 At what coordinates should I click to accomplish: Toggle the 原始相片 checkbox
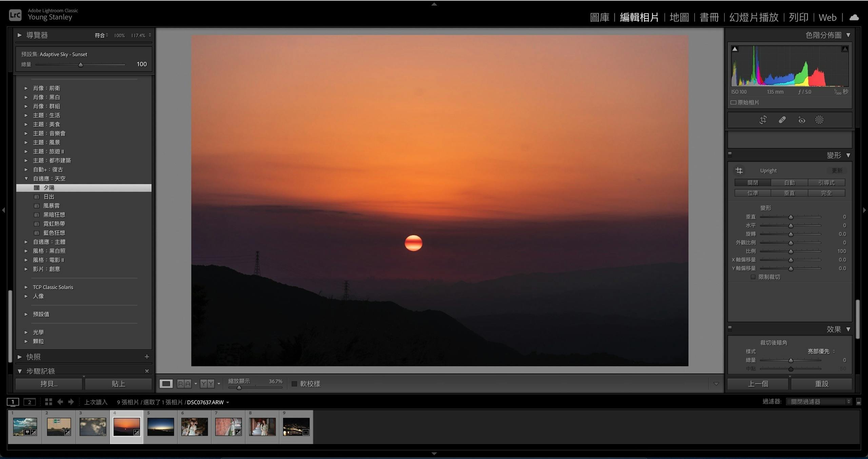tap(733, 102)
